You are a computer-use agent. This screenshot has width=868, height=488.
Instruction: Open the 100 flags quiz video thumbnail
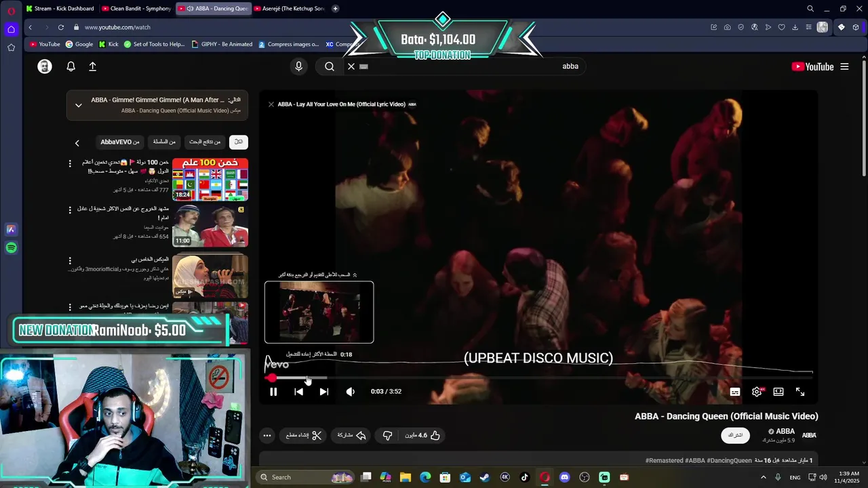[210, 180]
